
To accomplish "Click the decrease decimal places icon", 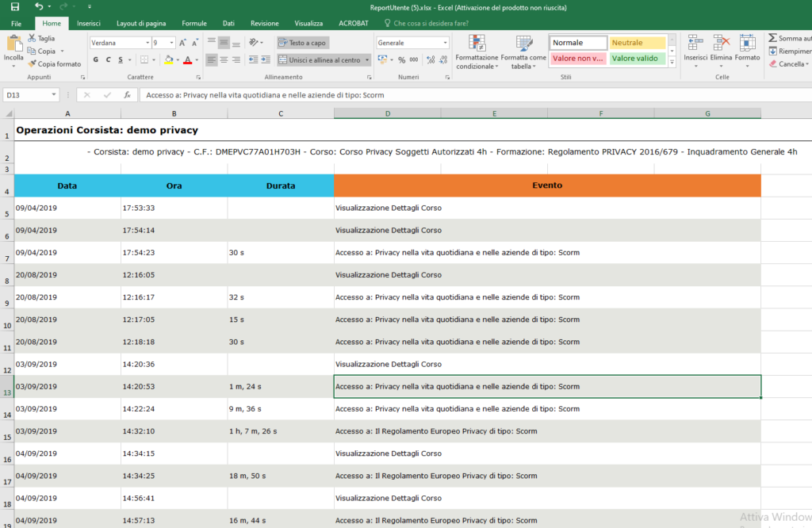I will point(443,60).
